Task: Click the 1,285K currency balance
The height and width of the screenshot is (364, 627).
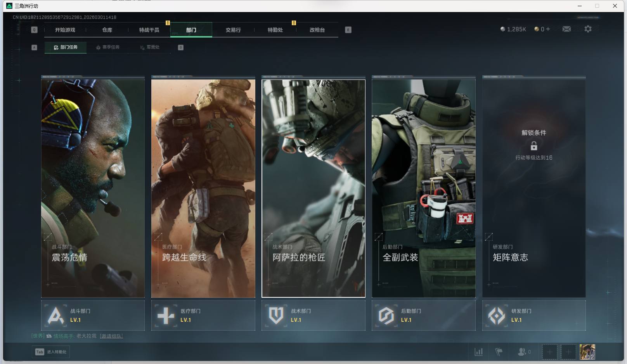Action: pos(513,29)
